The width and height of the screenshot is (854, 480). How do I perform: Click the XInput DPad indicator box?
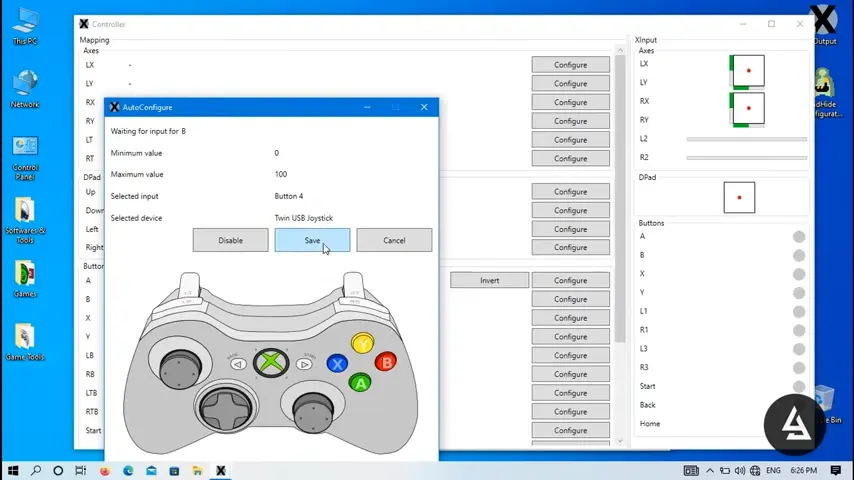pyautogui.click(x=739, y=197)
